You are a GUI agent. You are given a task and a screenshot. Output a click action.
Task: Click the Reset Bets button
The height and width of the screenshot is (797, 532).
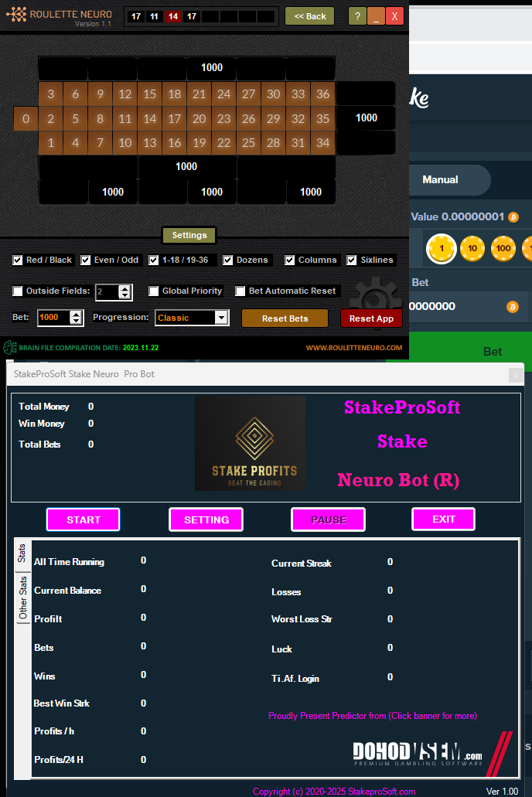click(285, 318)
